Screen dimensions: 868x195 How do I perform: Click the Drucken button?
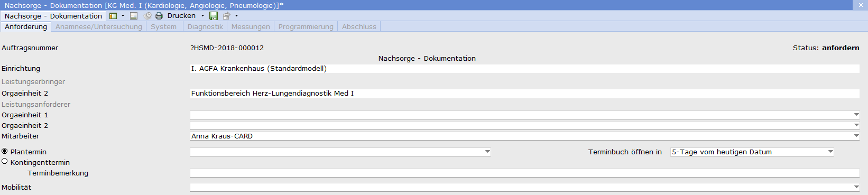[181, 16]
